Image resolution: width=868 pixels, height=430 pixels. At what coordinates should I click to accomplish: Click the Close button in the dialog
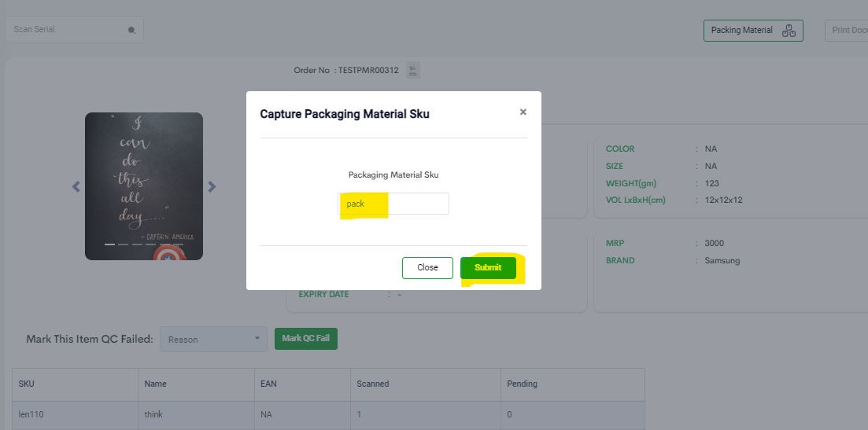427,267
